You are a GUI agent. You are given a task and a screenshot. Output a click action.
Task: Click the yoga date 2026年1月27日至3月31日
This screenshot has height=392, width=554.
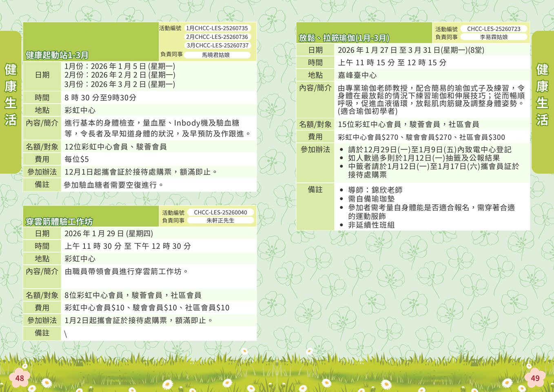[411, 50]
